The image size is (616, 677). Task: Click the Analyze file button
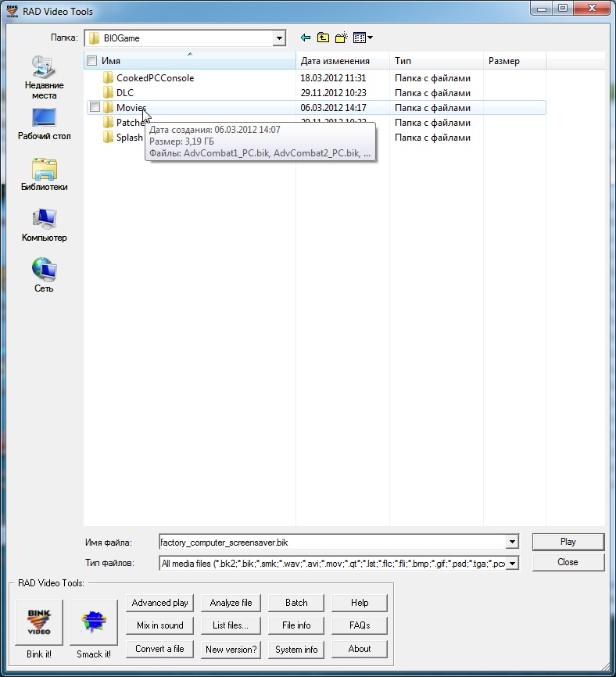pos(231,603)
